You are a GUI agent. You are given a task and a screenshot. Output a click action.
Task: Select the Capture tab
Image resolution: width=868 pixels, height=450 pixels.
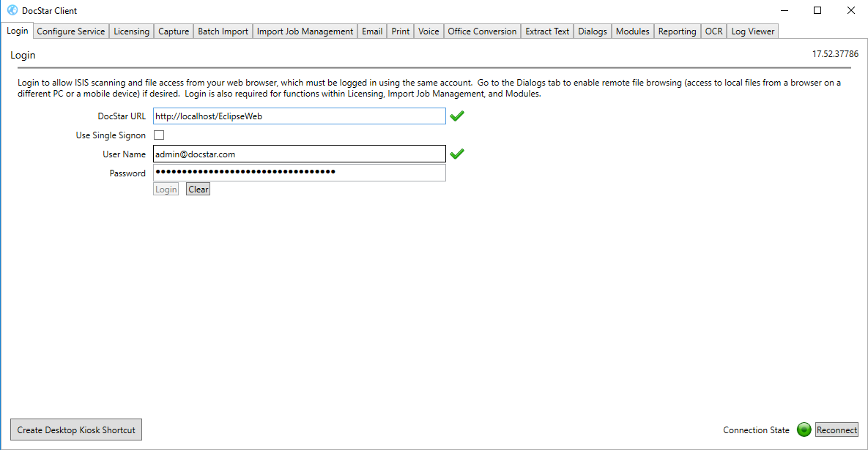174,31
